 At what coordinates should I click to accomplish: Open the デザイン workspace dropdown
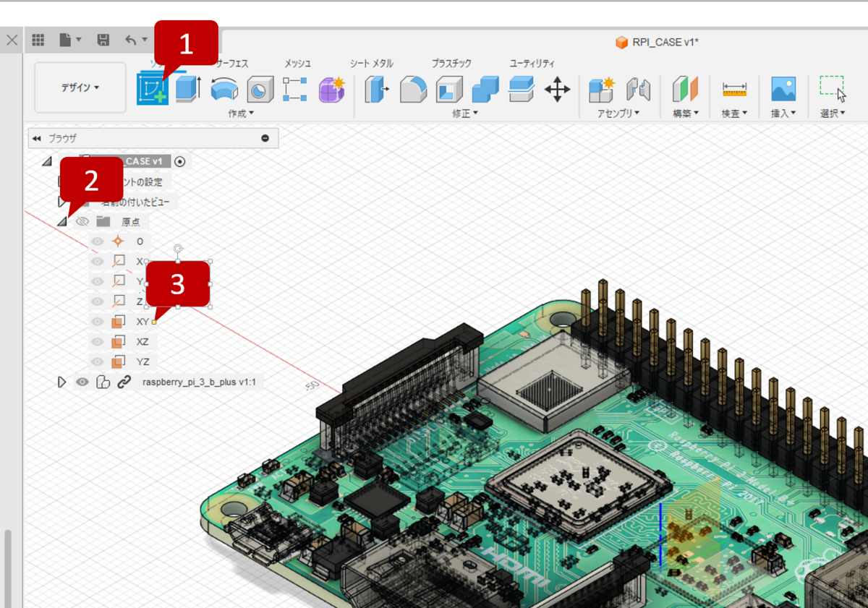pos(80,87)
